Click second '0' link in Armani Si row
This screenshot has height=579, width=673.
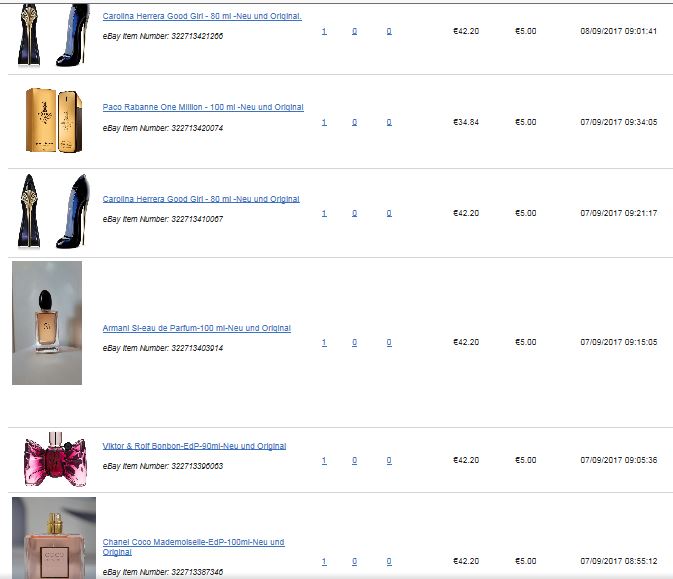[x=389, y=343]
